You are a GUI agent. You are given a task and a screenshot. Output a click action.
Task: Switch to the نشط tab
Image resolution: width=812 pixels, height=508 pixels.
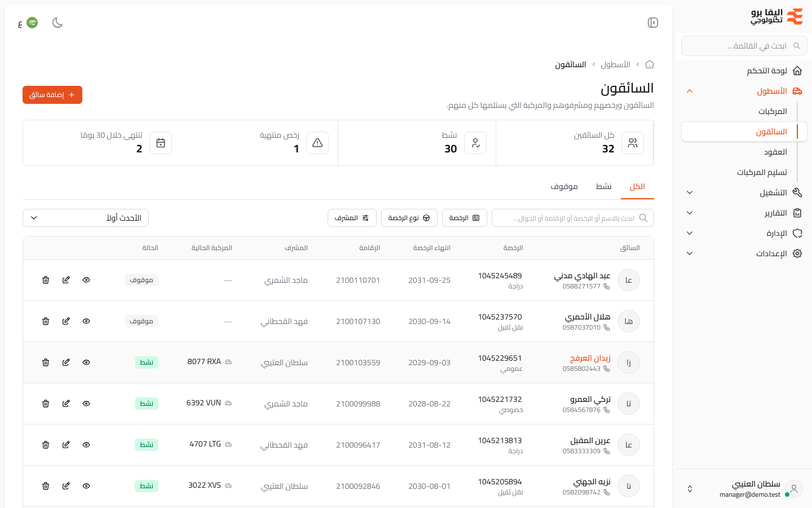click(604, 187)
